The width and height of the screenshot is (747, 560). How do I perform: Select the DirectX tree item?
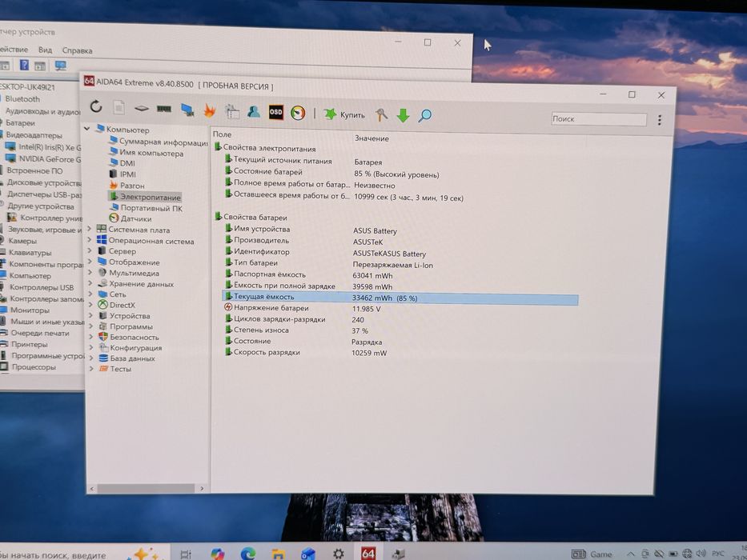coord(122,305)
